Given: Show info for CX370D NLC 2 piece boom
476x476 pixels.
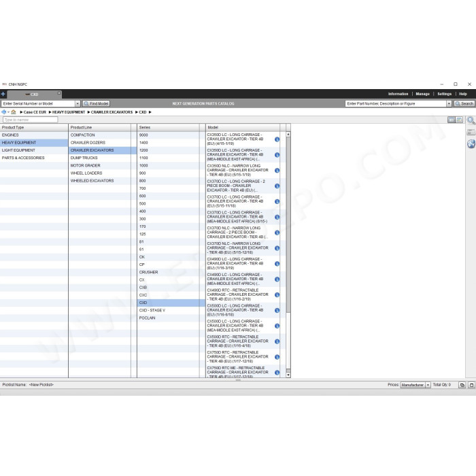Looking at the screenshot, I should click(x=277, y=233).
